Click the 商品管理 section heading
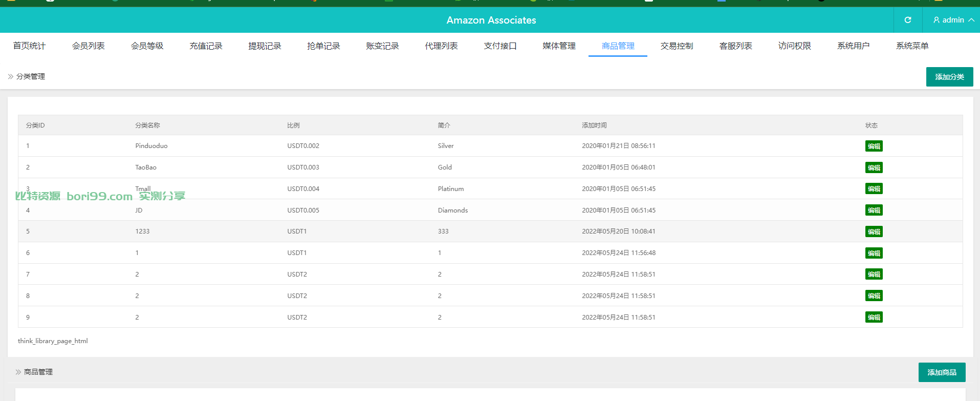This screenshot has height=401, width=980. click(38, 372)
